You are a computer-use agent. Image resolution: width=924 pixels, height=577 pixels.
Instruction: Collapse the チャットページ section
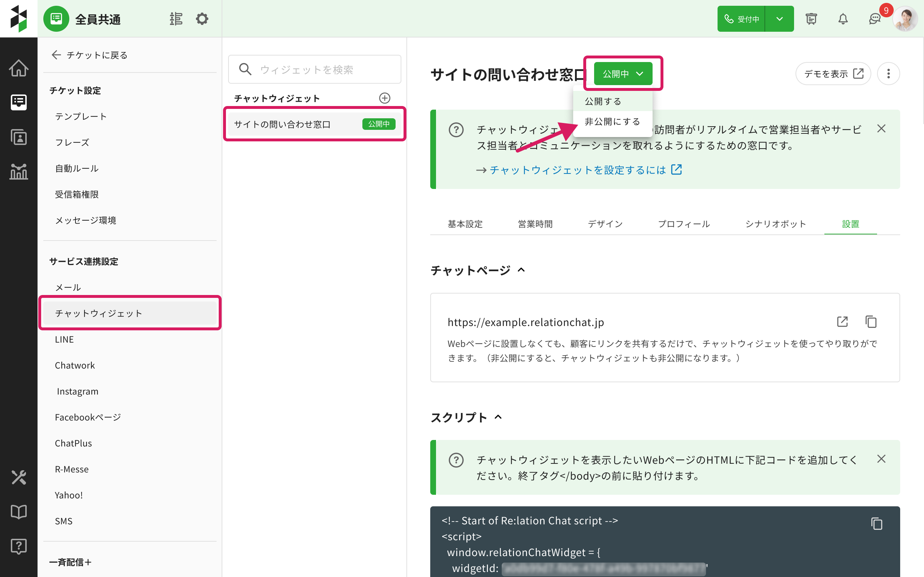point(521,270)
